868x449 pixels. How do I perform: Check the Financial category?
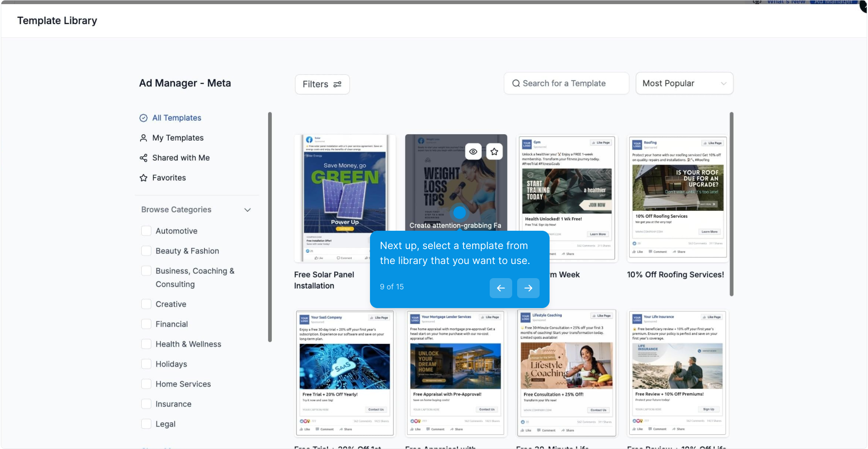click(x=146, y=324)
